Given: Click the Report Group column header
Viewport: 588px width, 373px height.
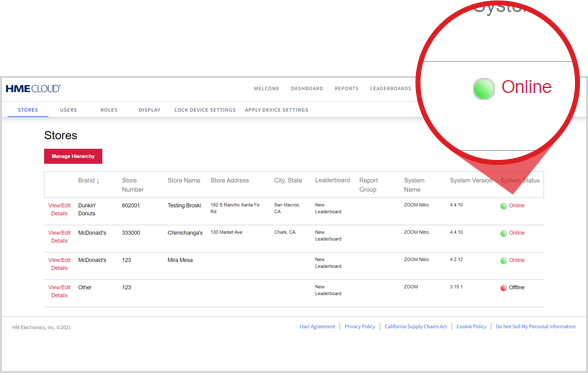Looking at the screenshot, I should tap(368, 185).
